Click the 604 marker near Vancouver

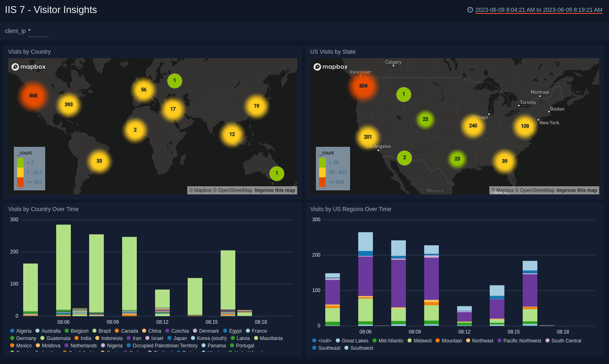point(364,86)
